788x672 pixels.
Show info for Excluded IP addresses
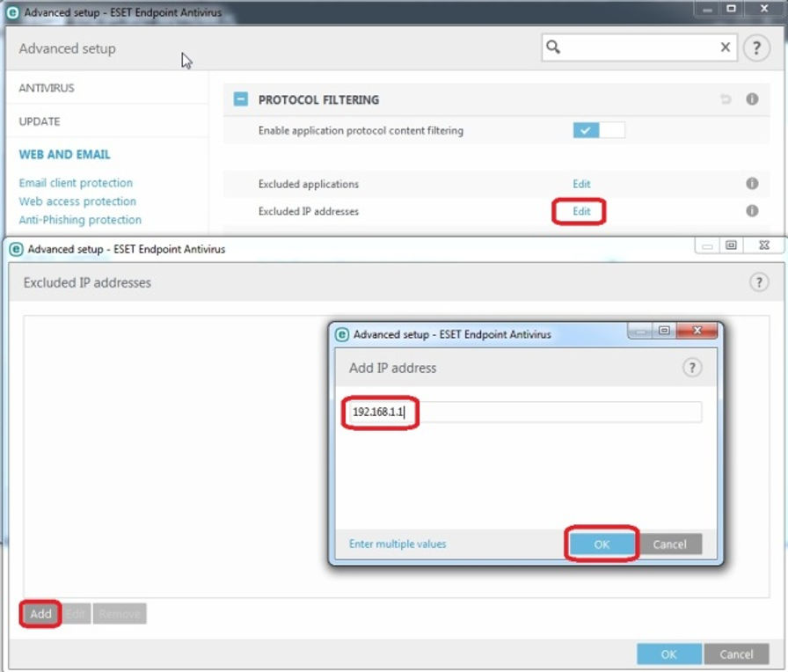(x=752, y=210)
